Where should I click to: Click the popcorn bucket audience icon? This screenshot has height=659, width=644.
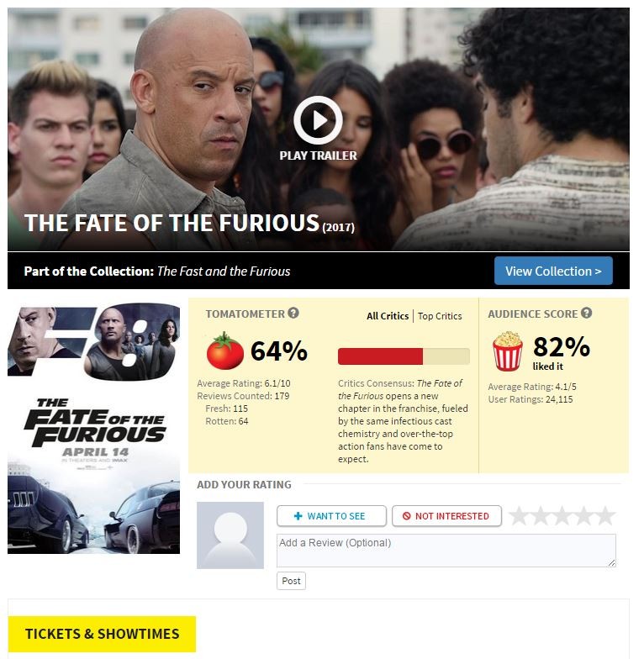[508, 351]
